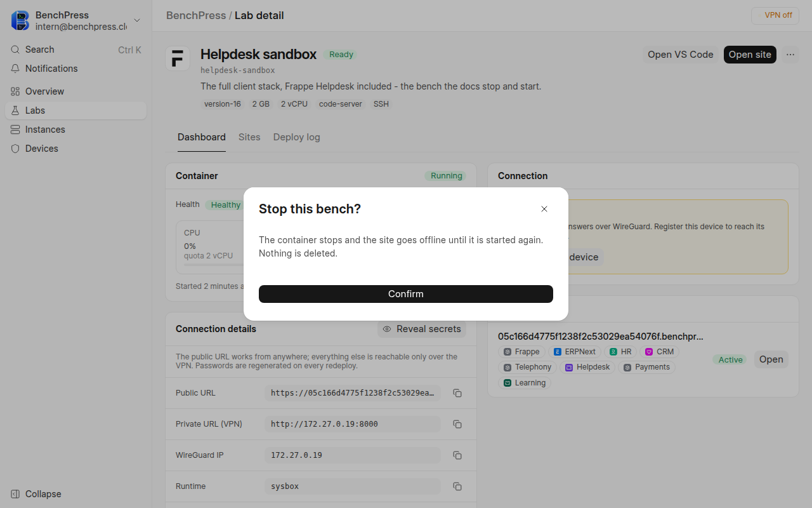
Task: Click the Healthy health badge
Action: [x=225, y=204]
